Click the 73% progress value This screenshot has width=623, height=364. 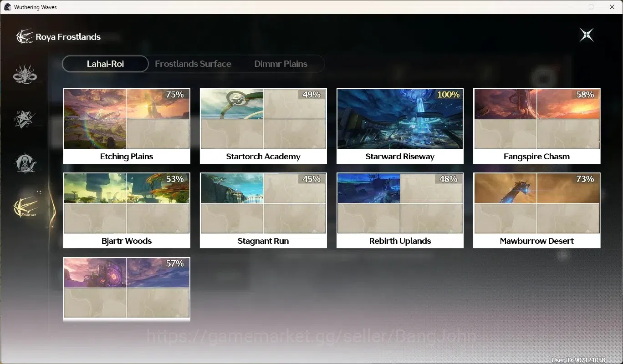585,179
